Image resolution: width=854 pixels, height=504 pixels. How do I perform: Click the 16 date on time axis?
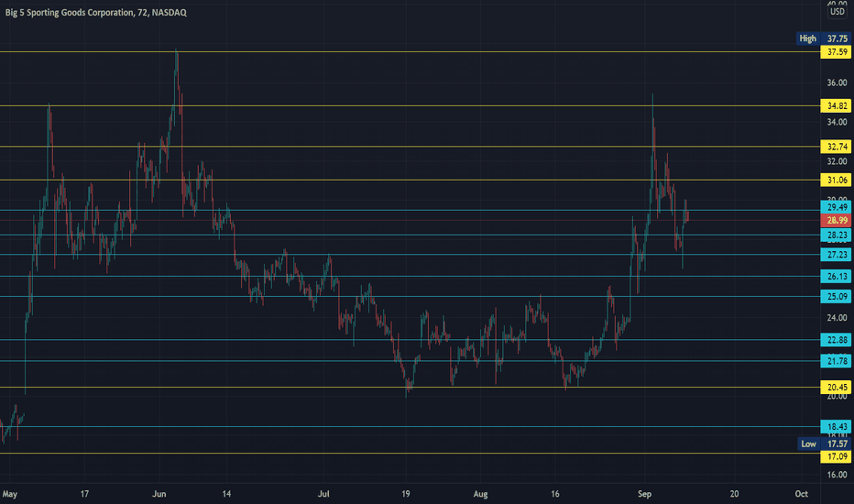pyautogui.click(x=555, y=494)
